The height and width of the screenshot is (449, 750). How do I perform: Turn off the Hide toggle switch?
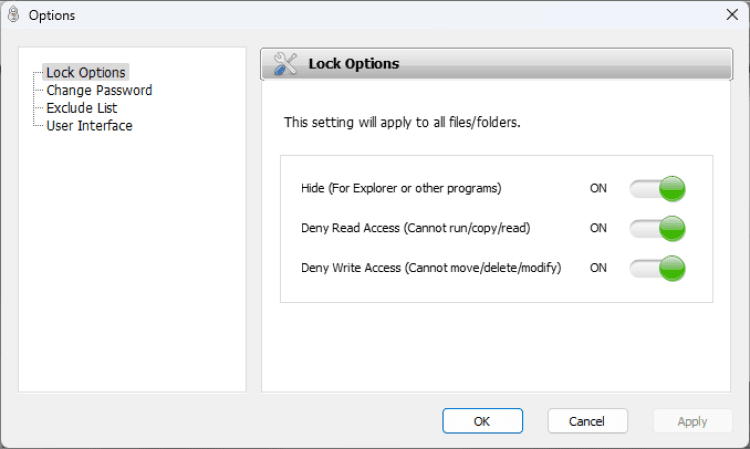[657, 188]
